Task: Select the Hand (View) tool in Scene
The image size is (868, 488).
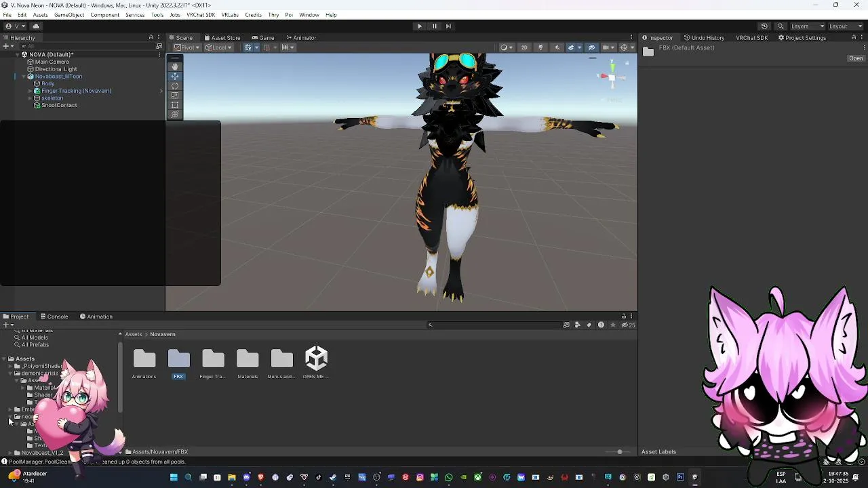Action: point(175,66)
